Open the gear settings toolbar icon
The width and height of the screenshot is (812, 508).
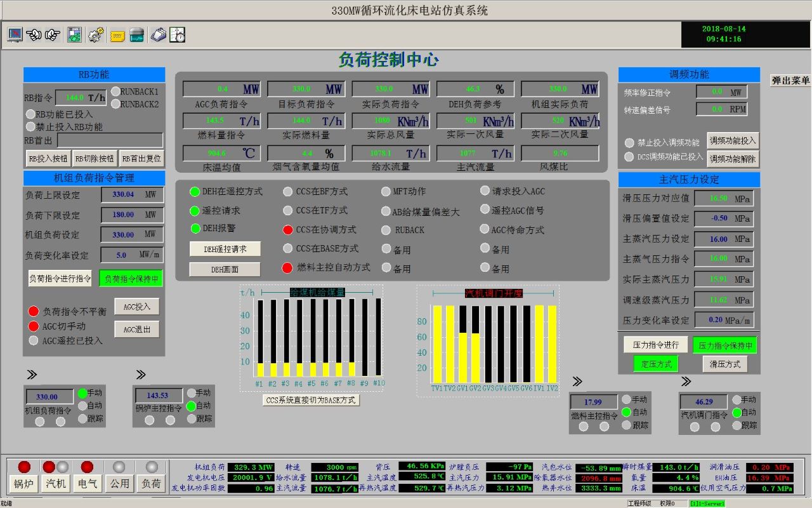click(x=95, y=35)
